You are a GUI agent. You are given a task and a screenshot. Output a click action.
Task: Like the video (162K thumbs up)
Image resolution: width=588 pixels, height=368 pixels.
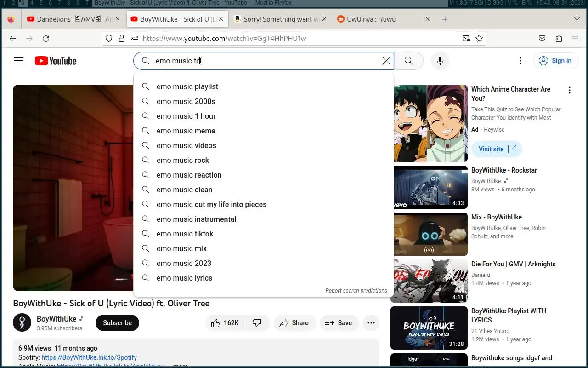click(226, 323)
